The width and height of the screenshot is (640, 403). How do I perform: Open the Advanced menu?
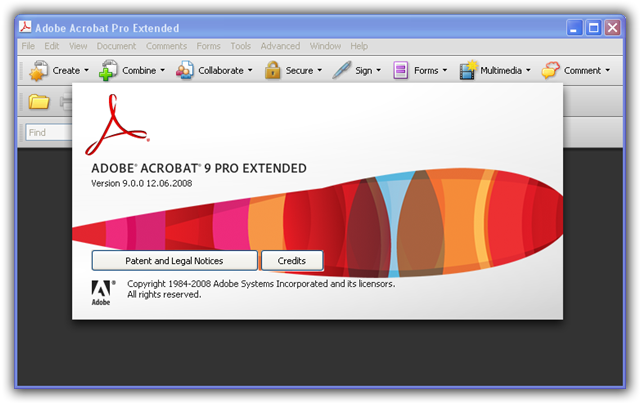coord(280,46)
